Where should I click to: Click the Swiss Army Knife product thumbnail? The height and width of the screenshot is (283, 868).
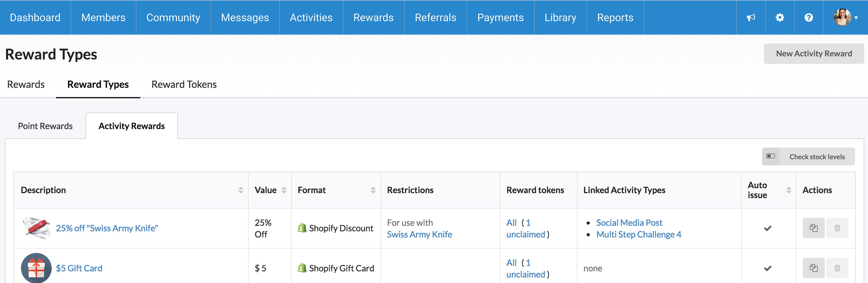pyautogui.click(x=36, y=228)
